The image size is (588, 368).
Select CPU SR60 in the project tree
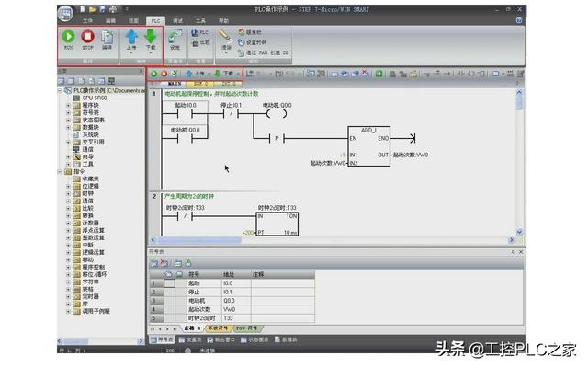point(95,98)
